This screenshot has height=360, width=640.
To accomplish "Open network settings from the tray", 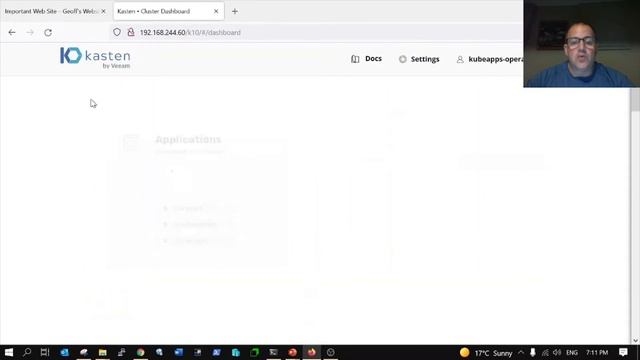I will (545, 352).
